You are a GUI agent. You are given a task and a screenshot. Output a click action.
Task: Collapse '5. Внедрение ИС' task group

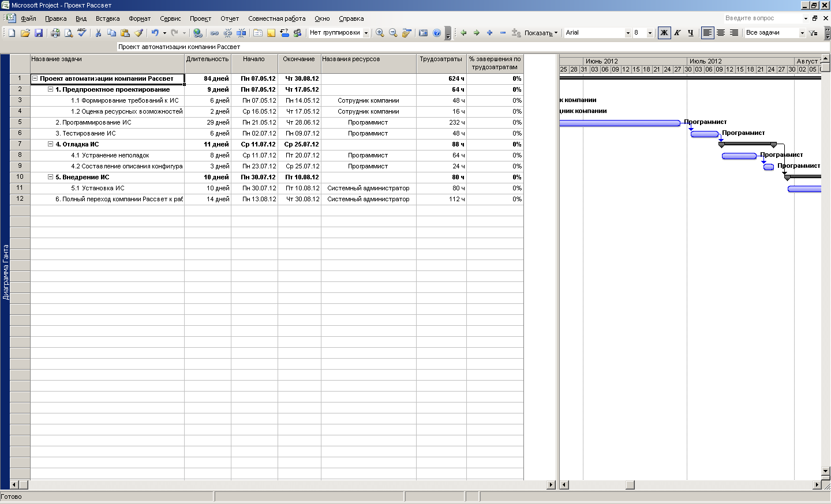pyautogui.click(x=50, y=177)
